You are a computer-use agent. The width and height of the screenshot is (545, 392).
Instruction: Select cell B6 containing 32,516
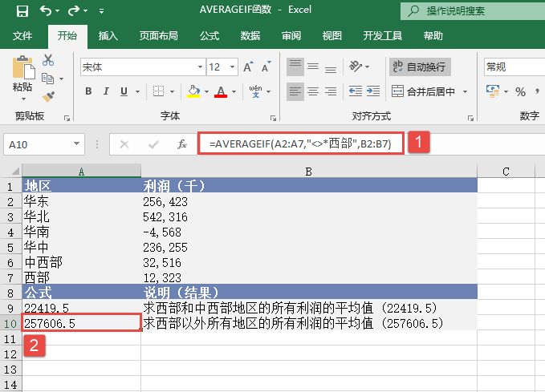click(x=309, y=262)
